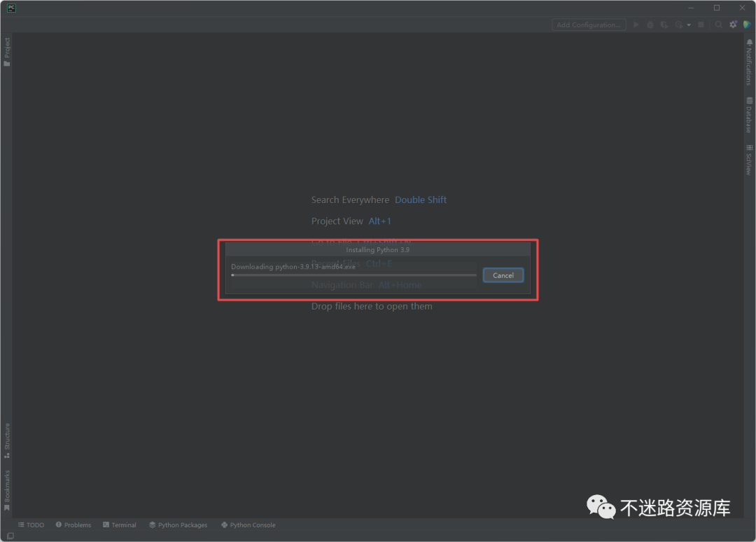This screenshot has height=542, width=756.
Task: Open the Python Packages tool window
Action: (178, 524)
